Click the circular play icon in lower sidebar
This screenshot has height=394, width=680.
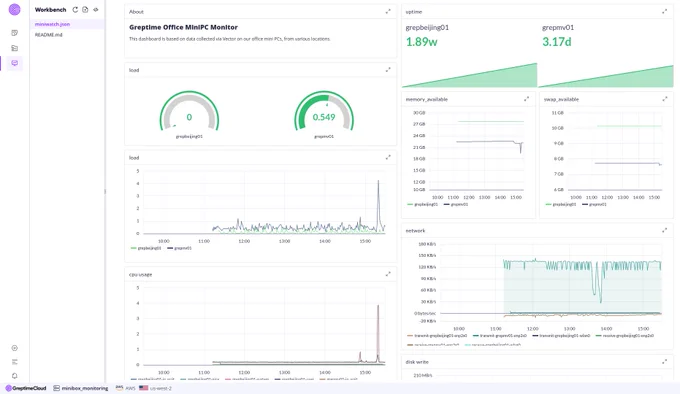14,348
